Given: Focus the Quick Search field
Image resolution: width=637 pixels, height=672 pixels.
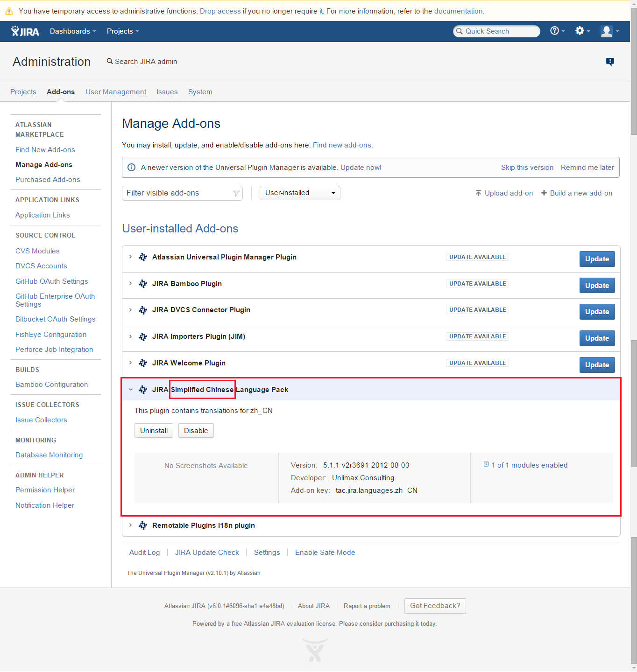Looking at the screenshot, I should [x=496, y=31].
